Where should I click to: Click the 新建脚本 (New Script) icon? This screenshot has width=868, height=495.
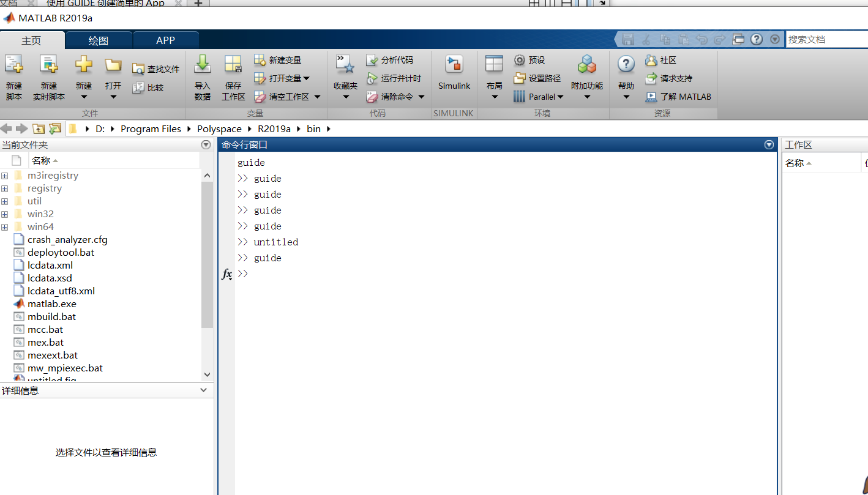(x=13, y=65)
